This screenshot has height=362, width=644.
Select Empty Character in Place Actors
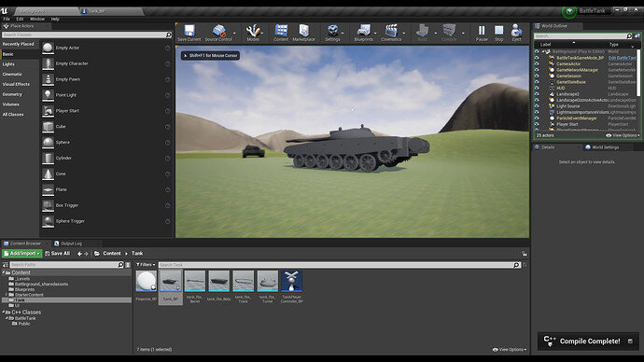[106, 63]
